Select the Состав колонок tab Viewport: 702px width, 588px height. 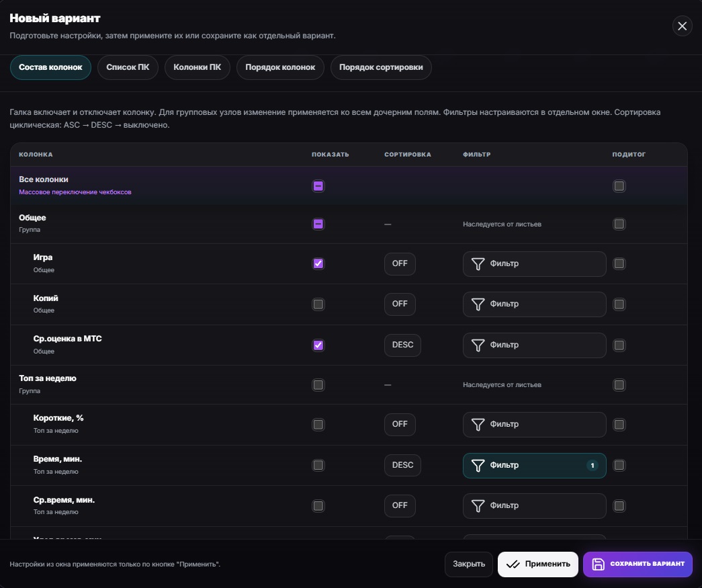tap(50, 67)
